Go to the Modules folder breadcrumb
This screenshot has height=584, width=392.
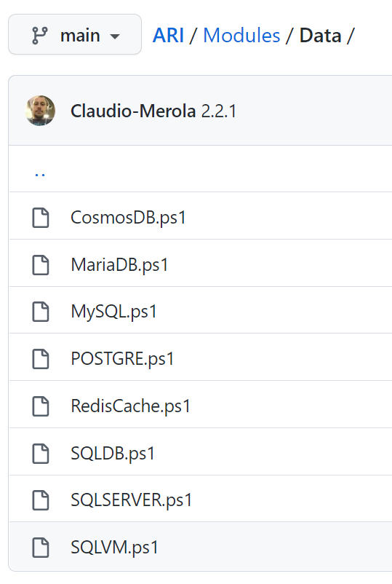[241, 36]
